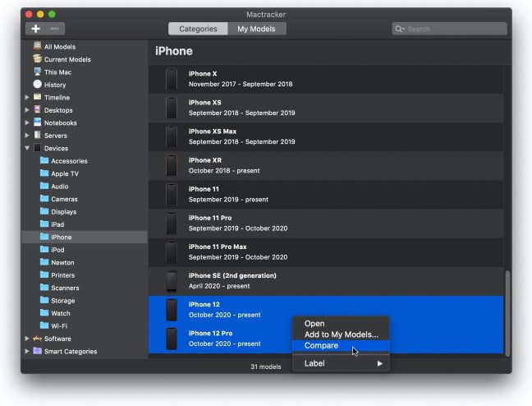
Task: Click the iPad folder icon
Action: point(44,224)
